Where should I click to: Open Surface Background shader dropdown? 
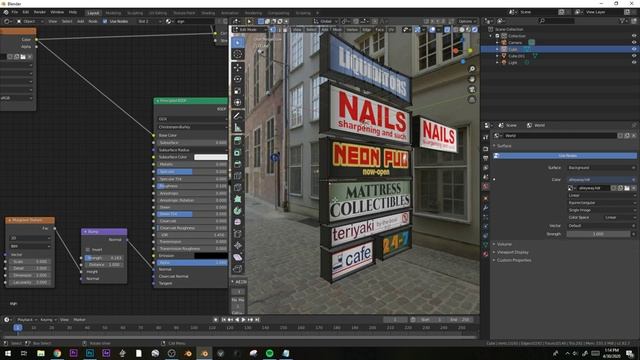pyautogui.click(x=602, y=168)
